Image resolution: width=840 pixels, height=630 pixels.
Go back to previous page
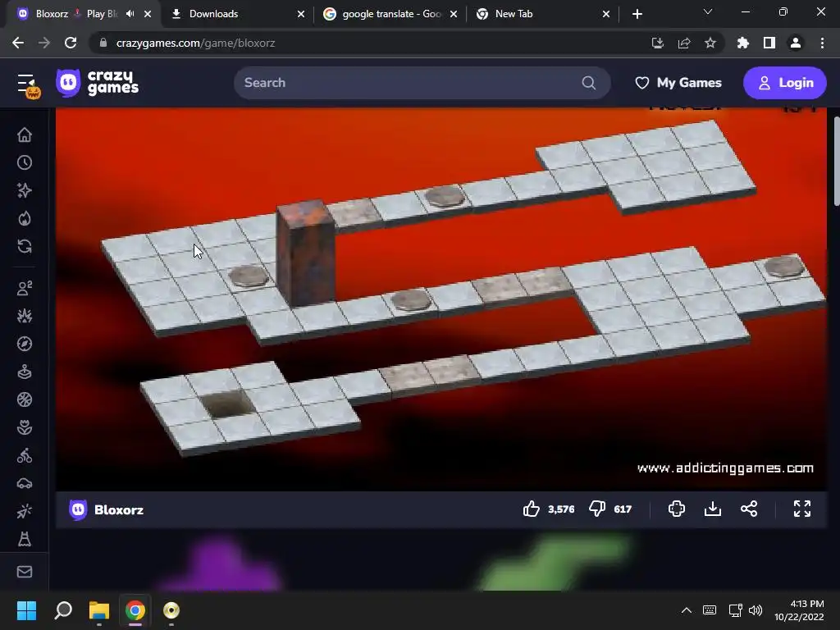pyautogui.click(x=18, y=43)
